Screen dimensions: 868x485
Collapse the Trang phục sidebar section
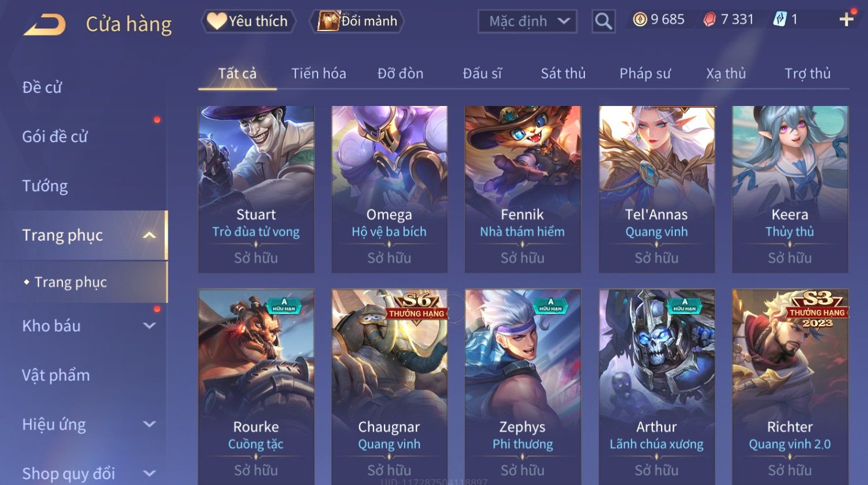(149, 235)
